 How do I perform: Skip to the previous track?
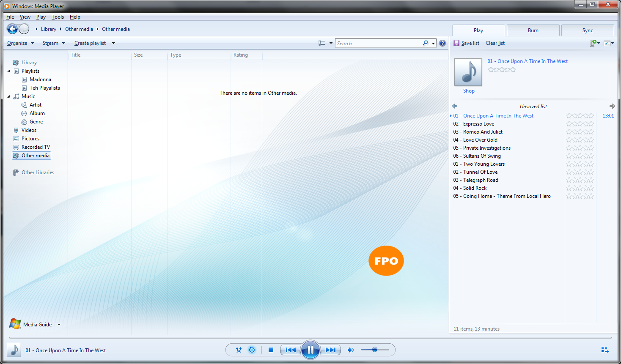coord(291,350)
